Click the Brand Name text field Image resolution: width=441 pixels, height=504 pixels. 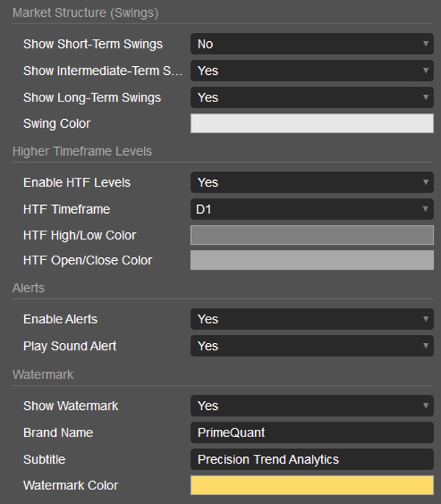(x=312, y=433)
